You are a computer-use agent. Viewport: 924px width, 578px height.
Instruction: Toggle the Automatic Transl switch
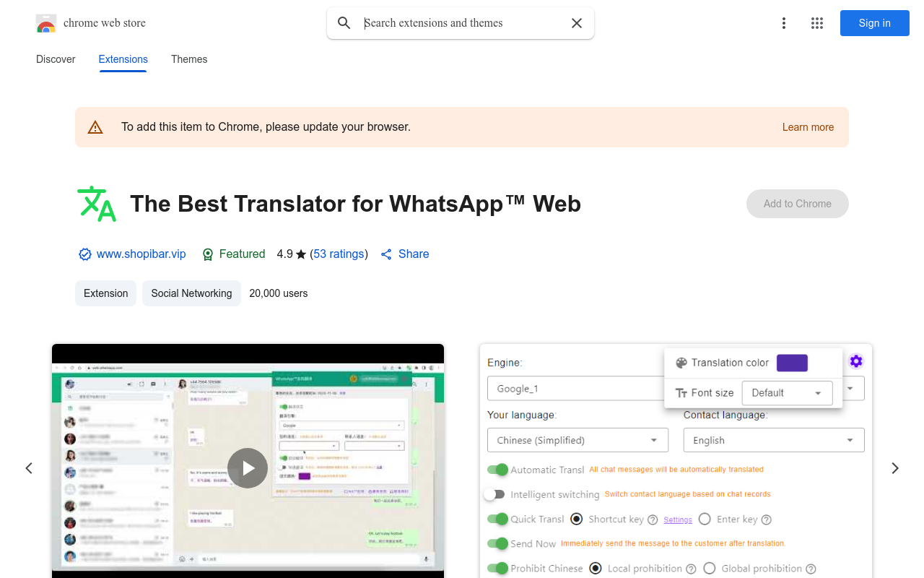click(497, 470)
